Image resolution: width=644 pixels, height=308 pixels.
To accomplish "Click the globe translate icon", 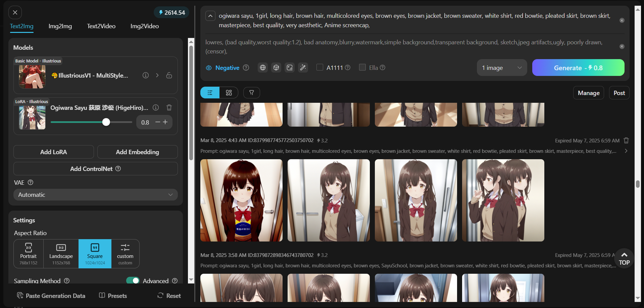I will pos(263,68).
